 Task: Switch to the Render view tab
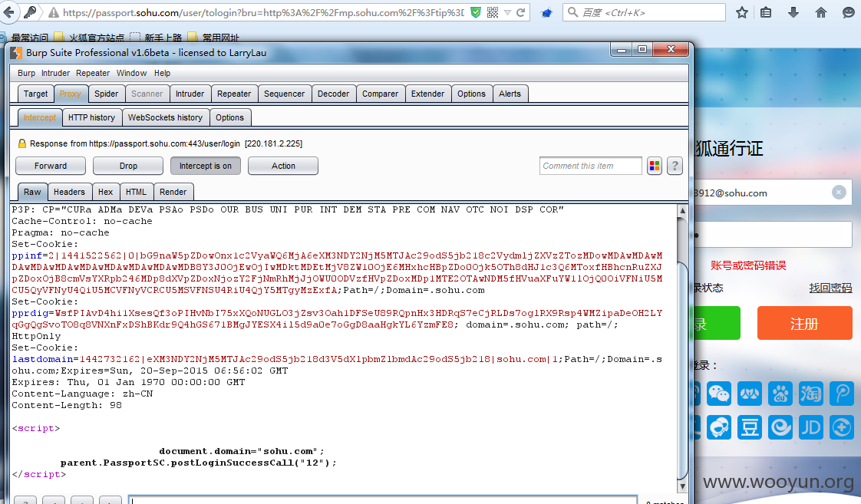(173, 192)
